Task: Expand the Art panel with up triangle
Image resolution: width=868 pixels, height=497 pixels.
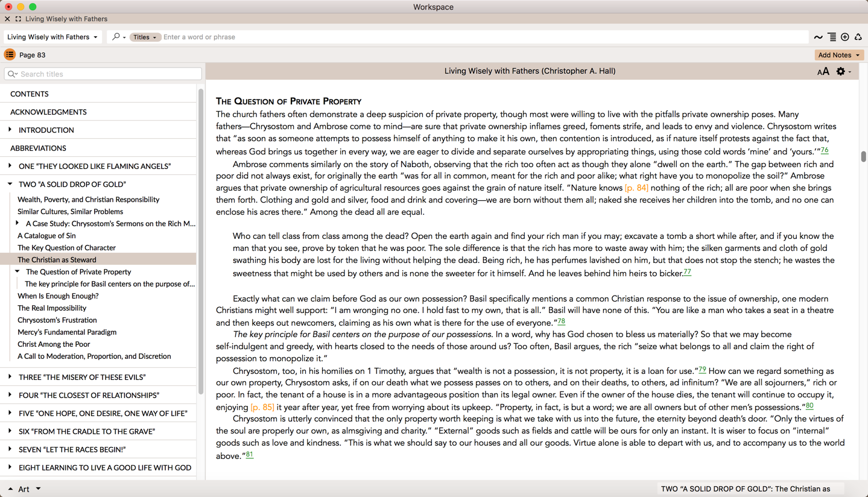Action: [x=10, y=489]
